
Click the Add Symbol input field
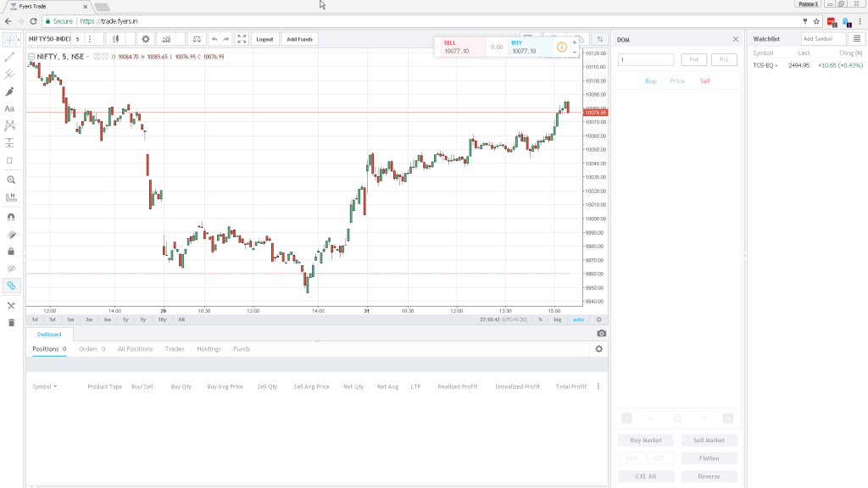point(821,38)
